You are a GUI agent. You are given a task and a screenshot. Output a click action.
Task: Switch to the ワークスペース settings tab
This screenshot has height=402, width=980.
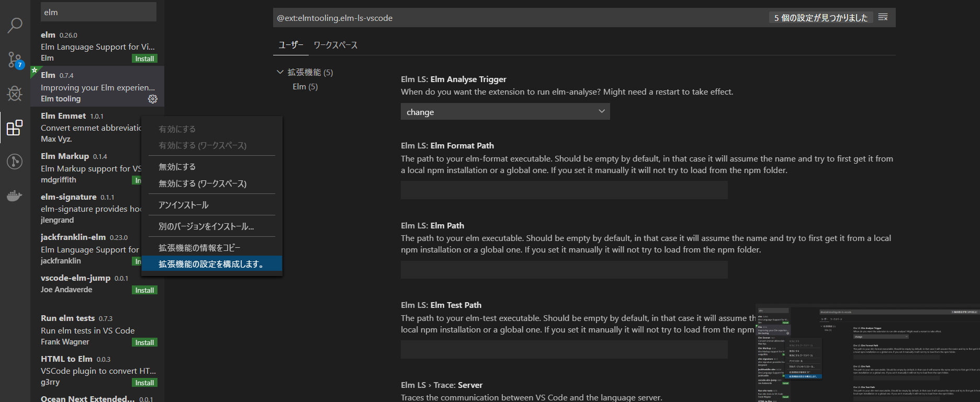335,45
